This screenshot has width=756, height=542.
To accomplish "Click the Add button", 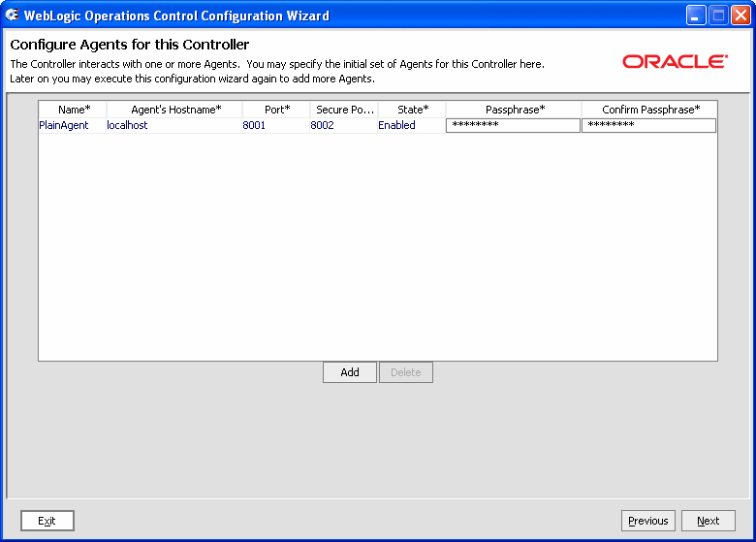I will [x=350, y=372].
